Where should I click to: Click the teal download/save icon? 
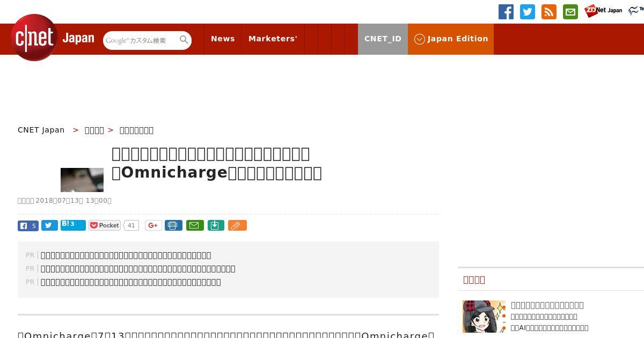tap(215, 225)
